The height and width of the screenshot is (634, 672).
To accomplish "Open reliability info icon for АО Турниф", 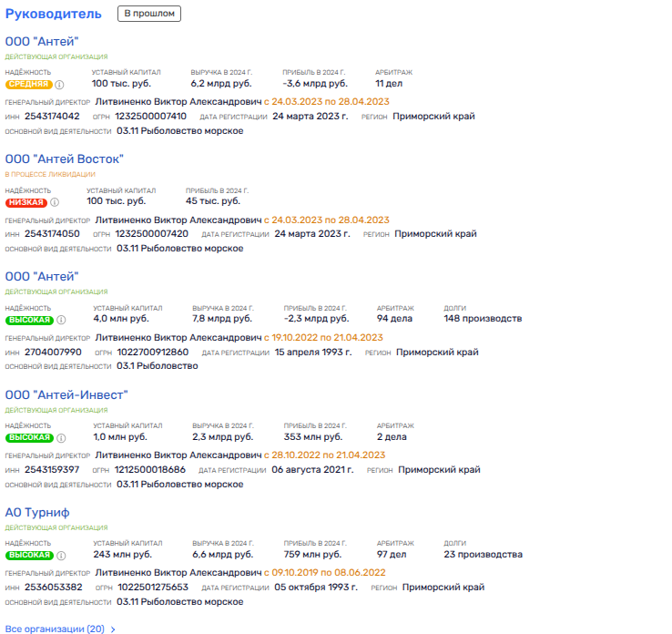I will [x=62, y=555].
